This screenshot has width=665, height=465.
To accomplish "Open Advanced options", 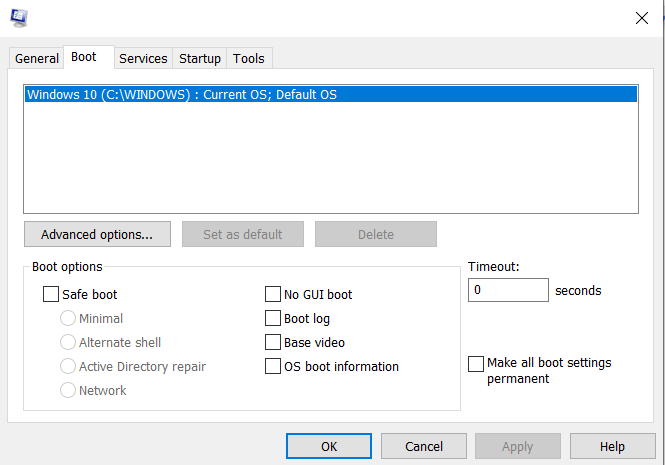I will click(97, 234).
